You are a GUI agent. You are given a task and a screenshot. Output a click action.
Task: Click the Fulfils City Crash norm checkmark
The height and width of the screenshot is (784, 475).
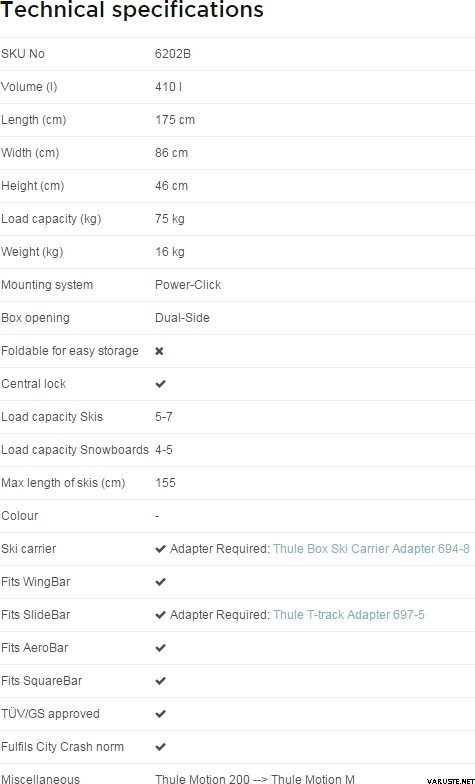[160, 747]
